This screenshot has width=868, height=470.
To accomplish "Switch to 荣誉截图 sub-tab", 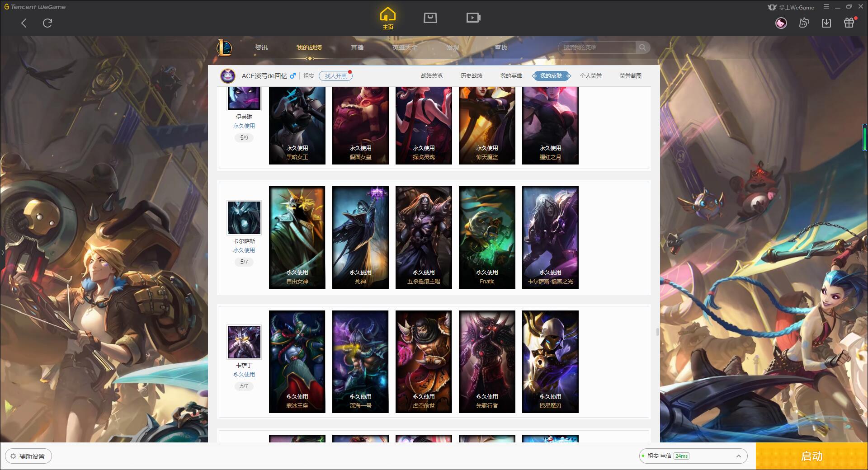I will [631, 76].
